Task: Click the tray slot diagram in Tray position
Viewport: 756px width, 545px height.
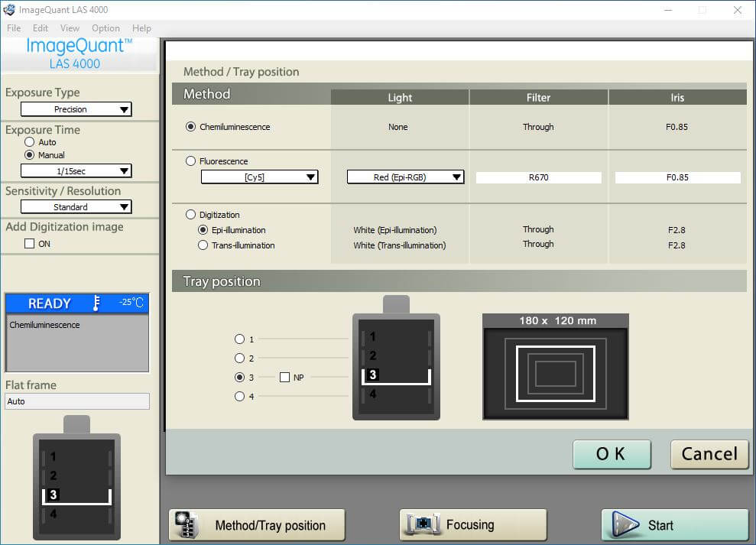Action: click(396, 365)
